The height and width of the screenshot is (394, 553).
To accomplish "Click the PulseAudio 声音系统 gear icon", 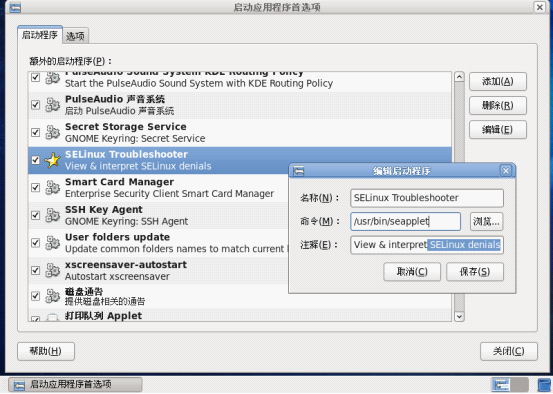I will [x=53, y=105].
